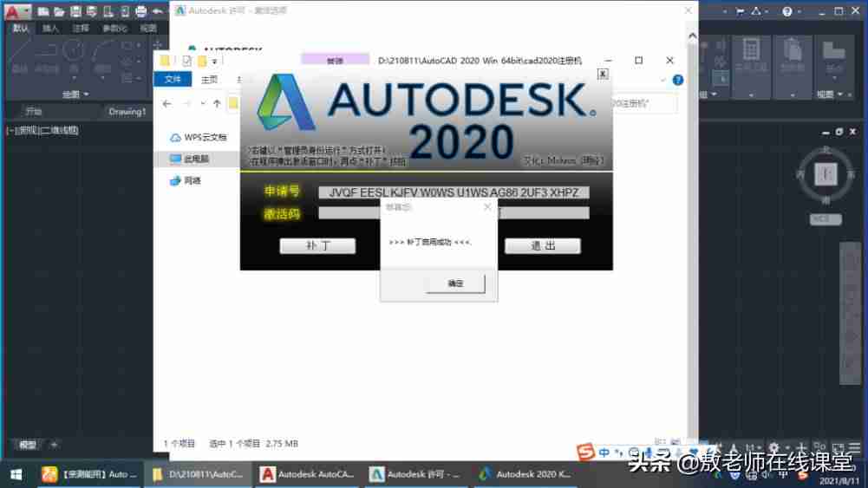Select the Line tool in AutoCAD ribbon

coord(19,55)
